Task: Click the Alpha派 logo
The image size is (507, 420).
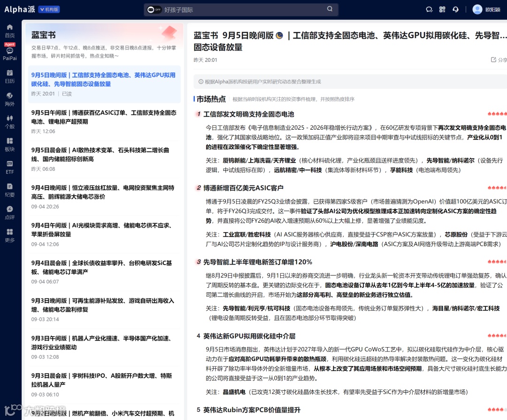Action: click(x=19, y=9)
